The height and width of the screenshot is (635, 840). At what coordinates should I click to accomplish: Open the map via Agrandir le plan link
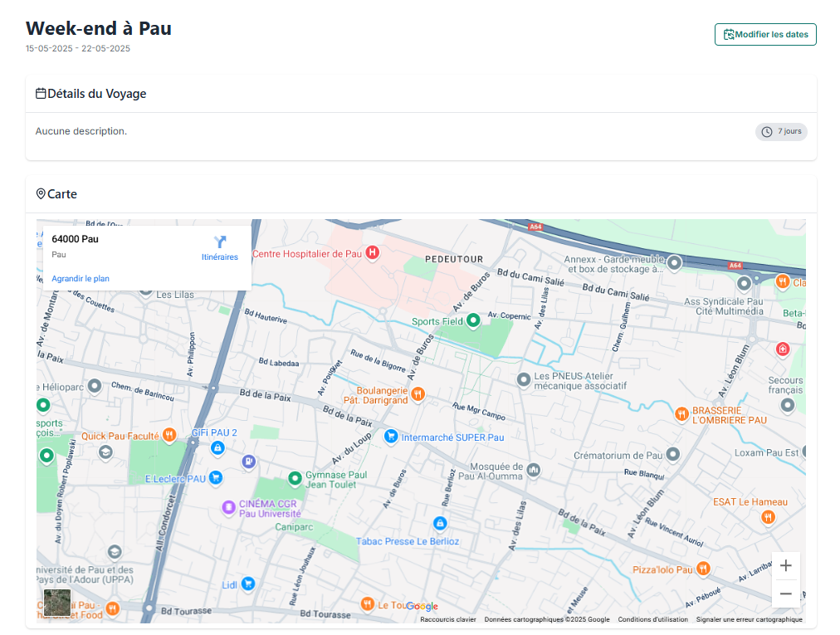coord(80,278)
